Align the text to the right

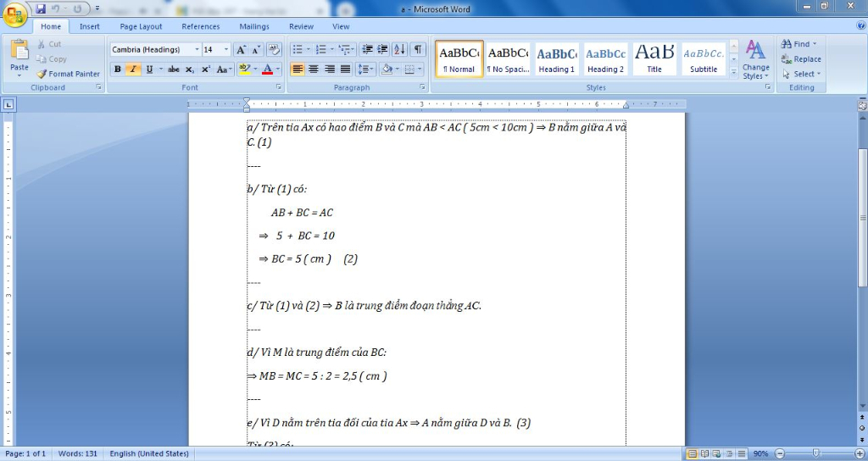pyautogui.click(x=330, y=69)
